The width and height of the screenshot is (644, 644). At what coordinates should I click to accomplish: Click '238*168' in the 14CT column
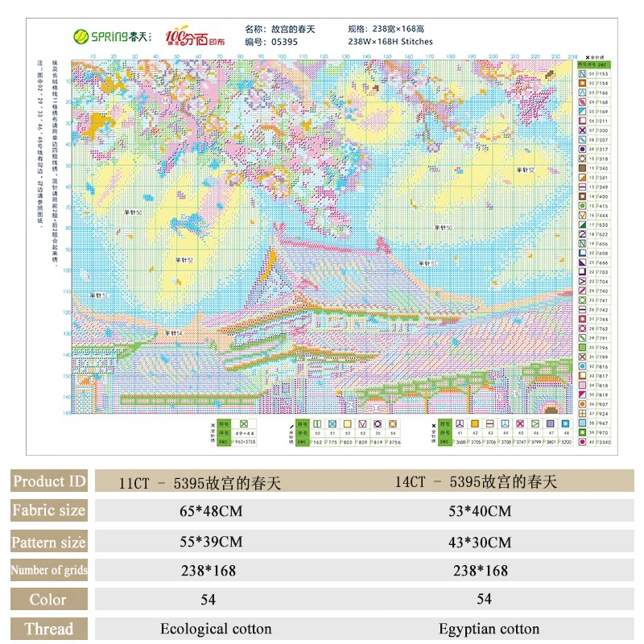point(481,571)
